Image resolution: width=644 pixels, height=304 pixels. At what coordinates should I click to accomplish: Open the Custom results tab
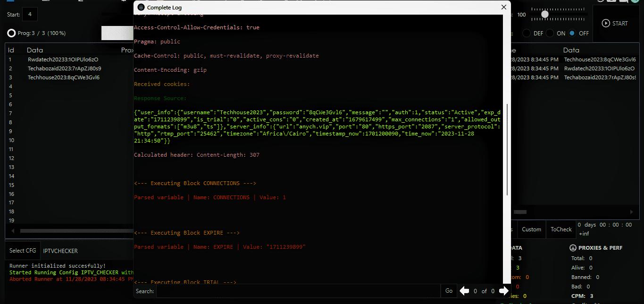531,229
